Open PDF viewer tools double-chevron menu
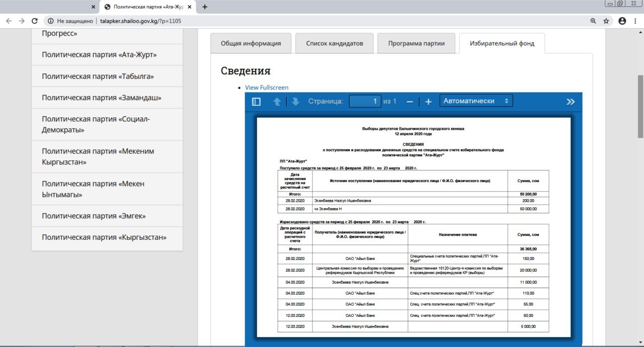 tap(570, 102)
